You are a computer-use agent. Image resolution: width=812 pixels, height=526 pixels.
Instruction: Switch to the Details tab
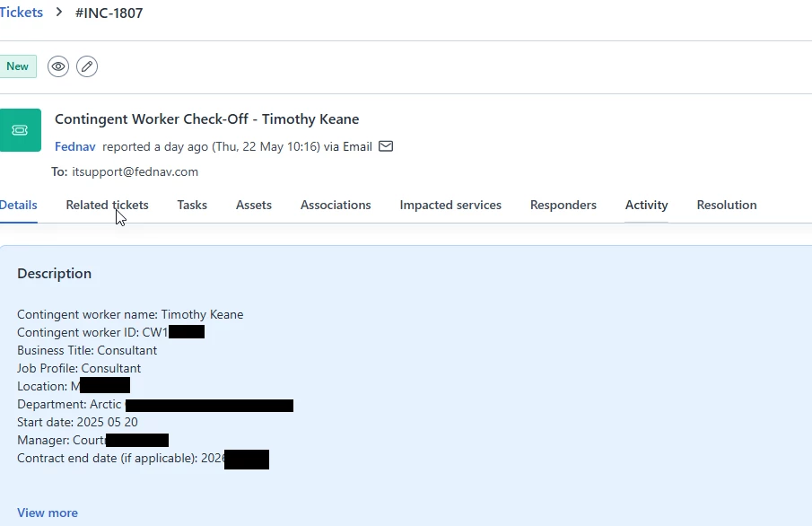(18, 206)
